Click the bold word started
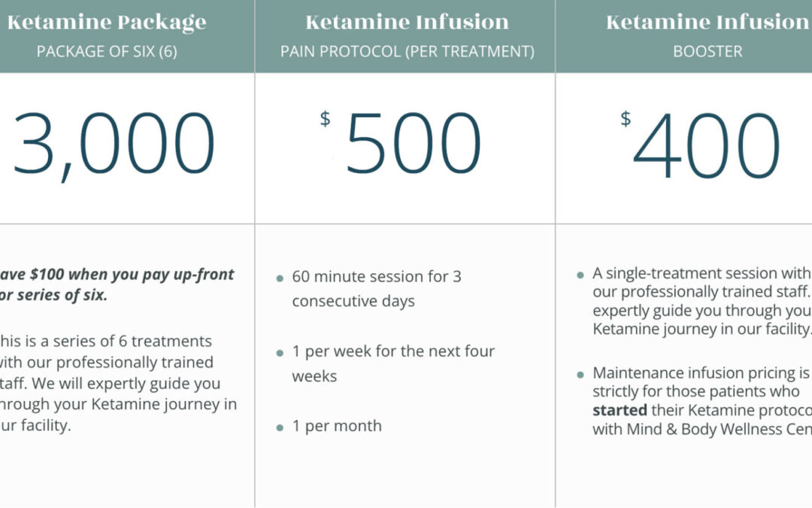 pos(620,410)
